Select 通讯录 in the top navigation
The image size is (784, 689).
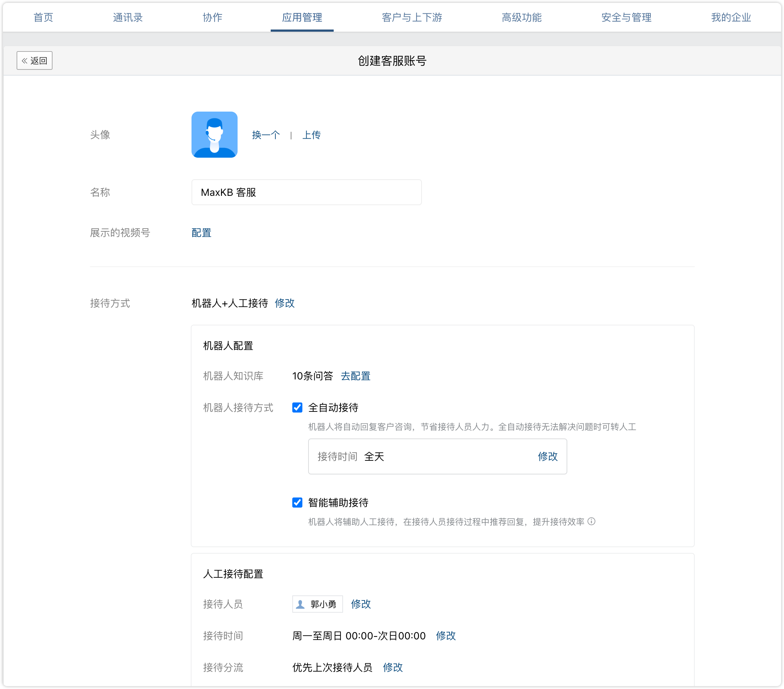[x=127, y=17]
